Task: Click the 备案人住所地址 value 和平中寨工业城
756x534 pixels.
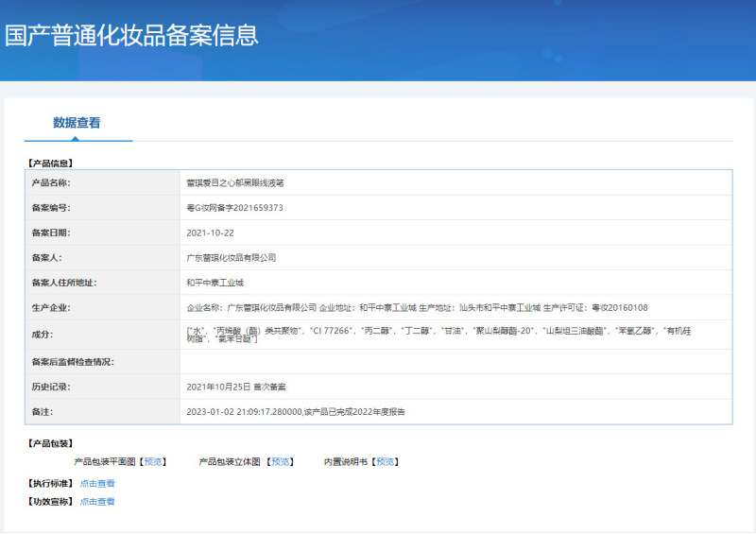Action: click(x=215, y=283)
